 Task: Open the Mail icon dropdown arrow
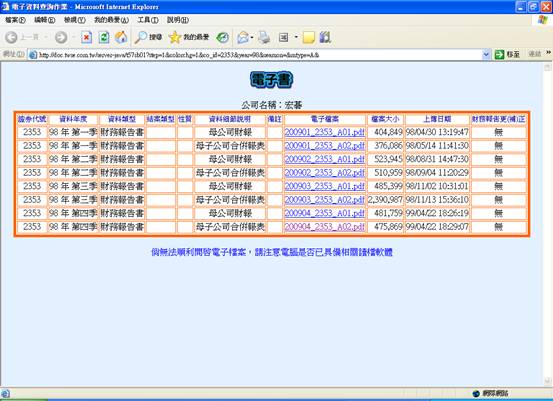tap(252, 37)
